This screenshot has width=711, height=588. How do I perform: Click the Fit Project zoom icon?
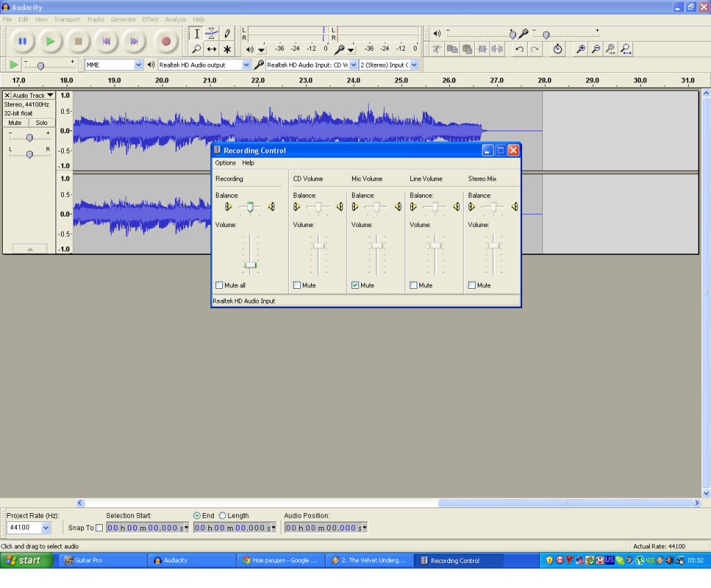(x=626, y=49)
